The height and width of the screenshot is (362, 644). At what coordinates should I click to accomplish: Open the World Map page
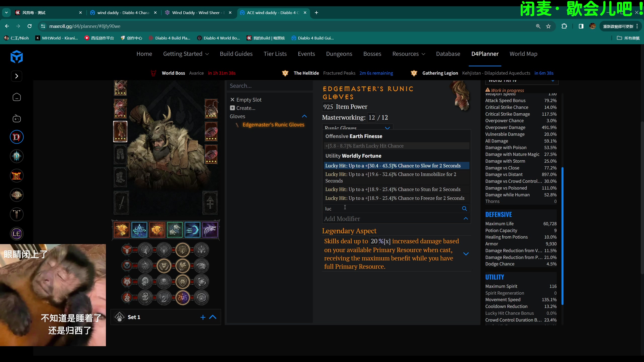pyautogui.click(x=524, y=54)
